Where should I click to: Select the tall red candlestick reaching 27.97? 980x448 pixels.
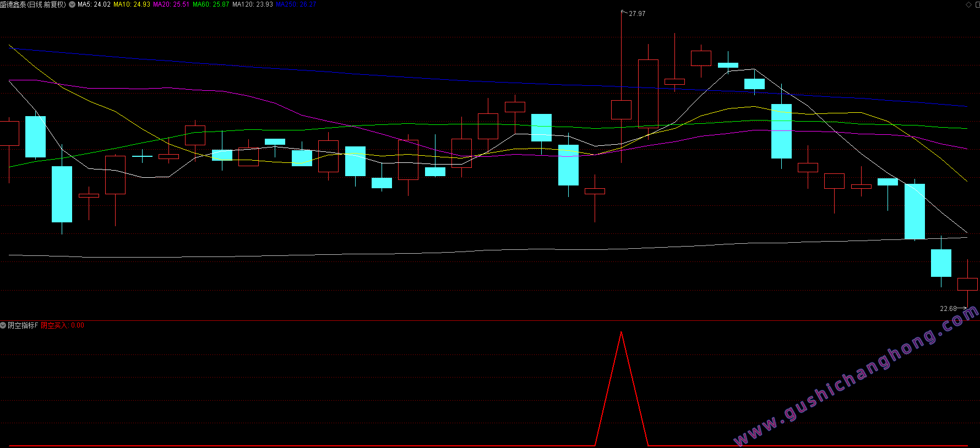pyautogui.click(x=621, y=110)
